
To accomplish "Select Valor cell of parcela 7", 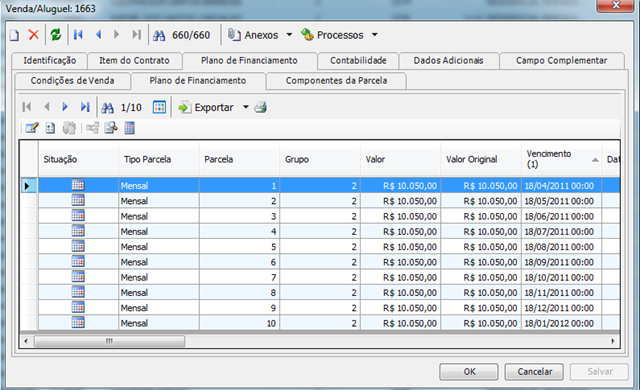I will tap(400, 277).
